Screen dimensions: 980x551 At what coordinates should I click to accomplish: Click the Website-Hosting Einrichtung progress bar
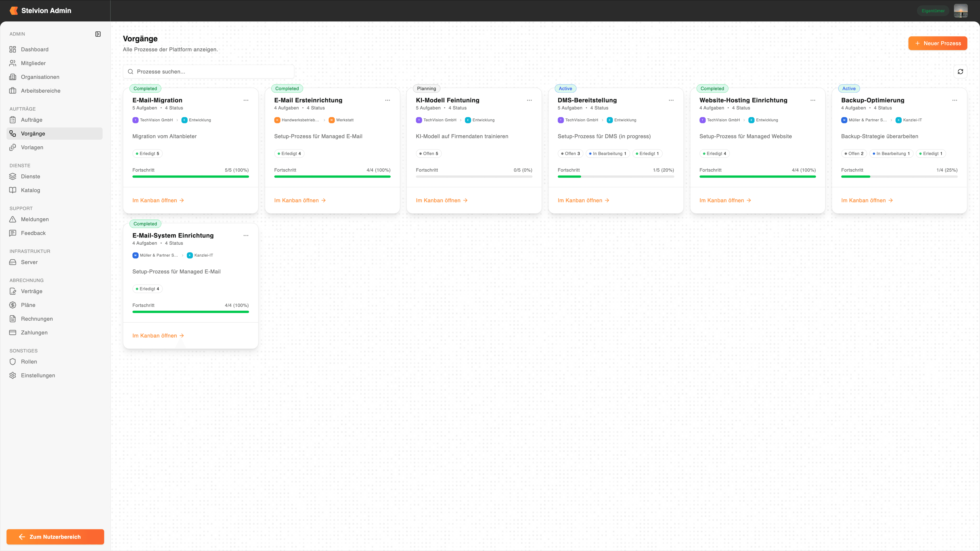(757, 177)
